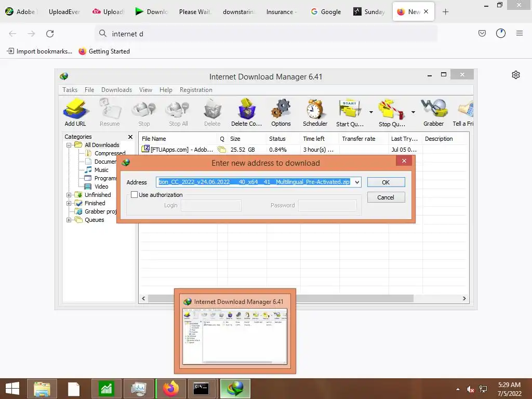Click the Description column header
Viewport: 532px width, 399px height.
pos(445,139)
